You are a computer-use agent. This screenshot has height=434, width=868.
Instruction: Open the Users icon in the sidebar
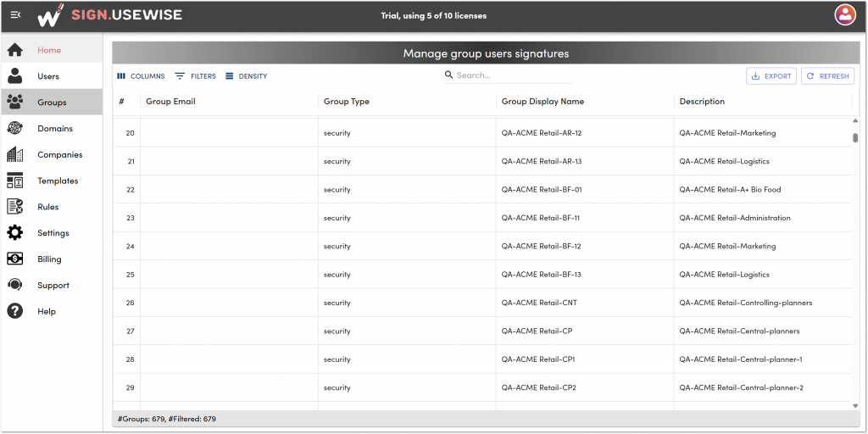click(15, 75)
